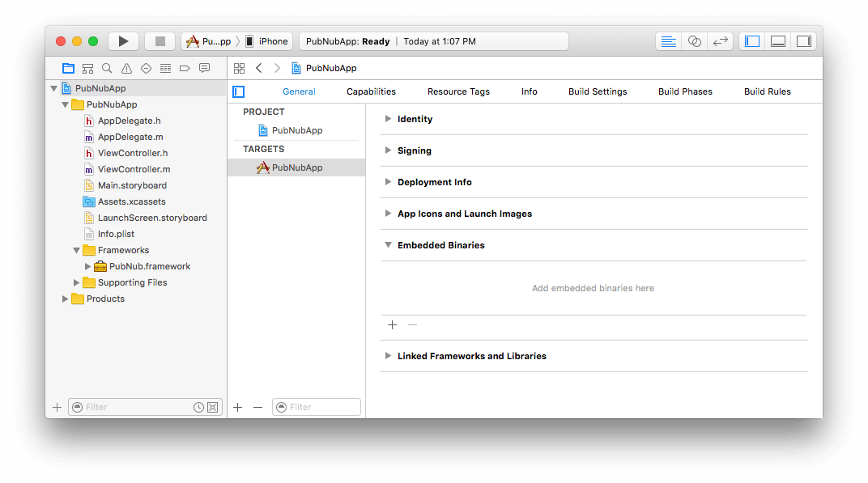Open the Find navigator
This screenshot has height=483, width=868.
(106, 69)
